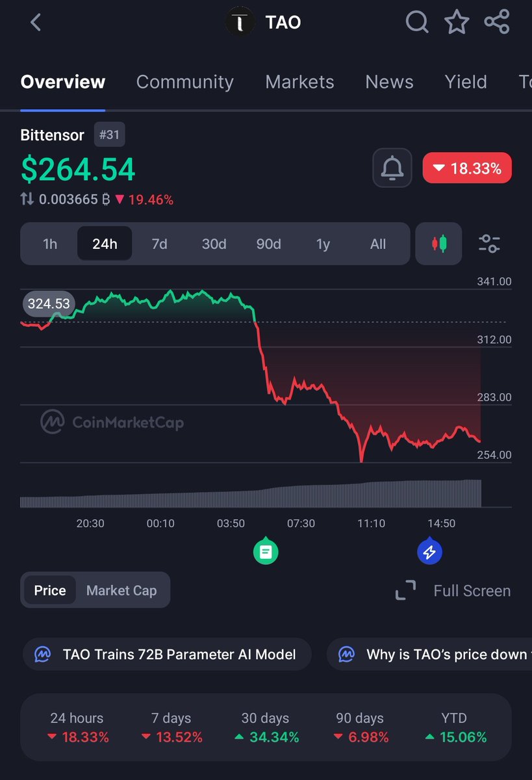Select the 30d timeframe

tap(214, 244)
